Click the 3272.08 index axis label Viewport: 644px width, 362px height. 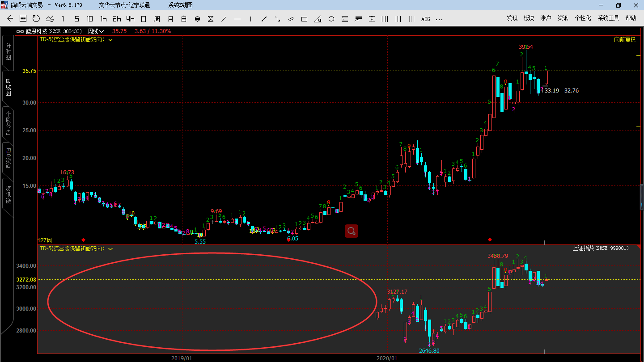click(x=26, y=279)
